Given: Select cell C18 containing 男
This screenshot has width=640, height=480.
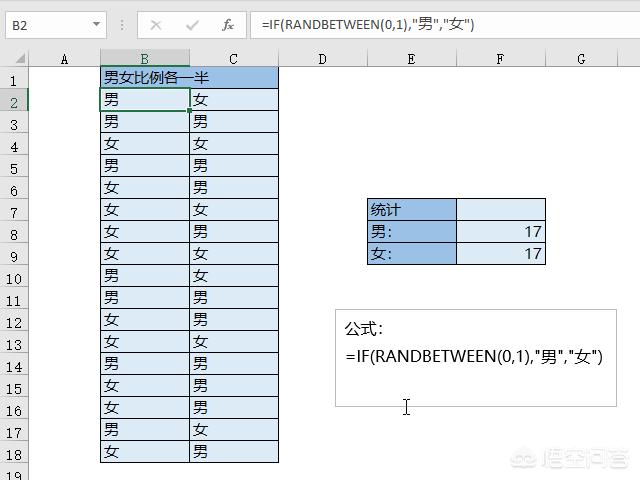Looking at the screenshot, I should 234,452.
